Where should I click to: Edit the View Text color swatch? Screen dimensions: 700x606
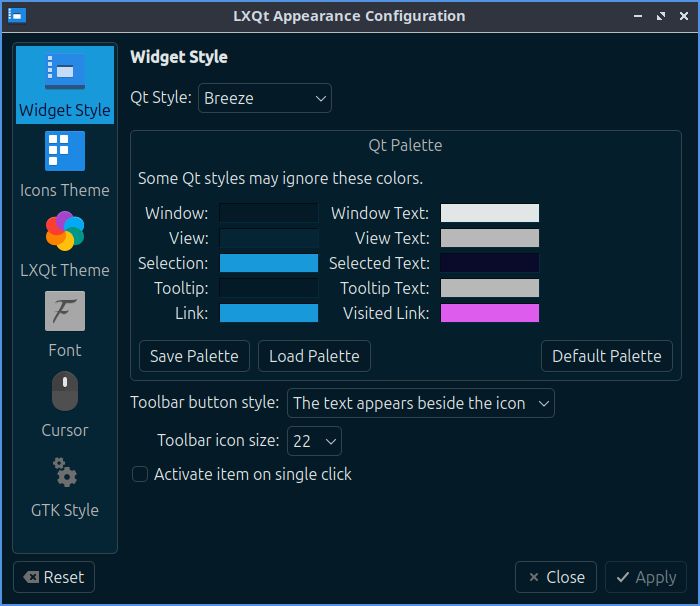490,238
